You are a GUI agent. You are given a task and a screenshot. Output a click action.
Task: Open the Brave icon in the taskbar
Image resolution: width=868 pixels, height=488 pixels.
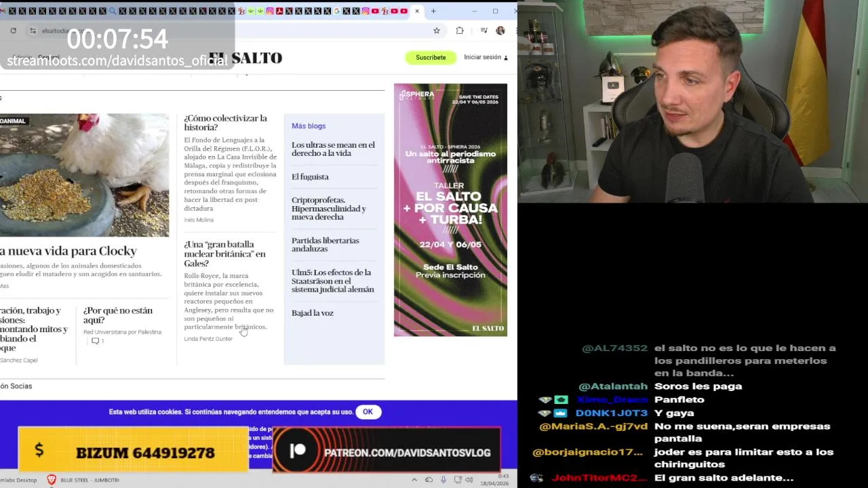(x=51, y=480)
